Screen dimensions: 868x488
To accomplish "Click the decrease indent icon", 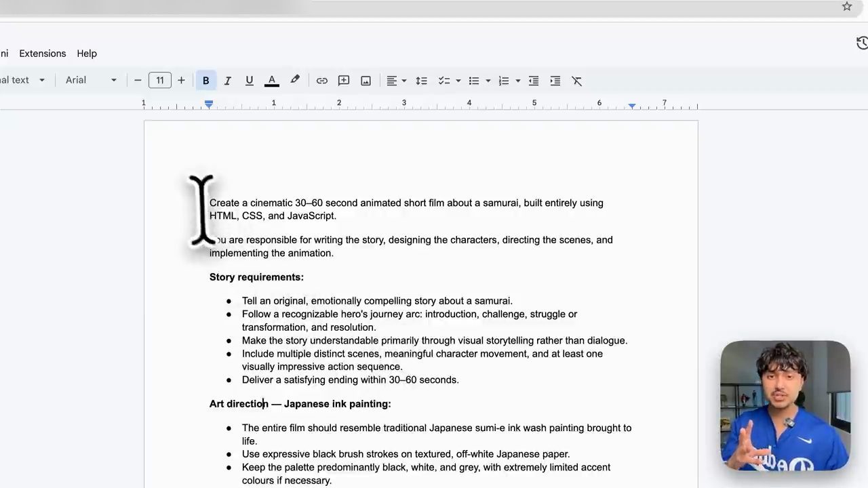I will [534, 81].
